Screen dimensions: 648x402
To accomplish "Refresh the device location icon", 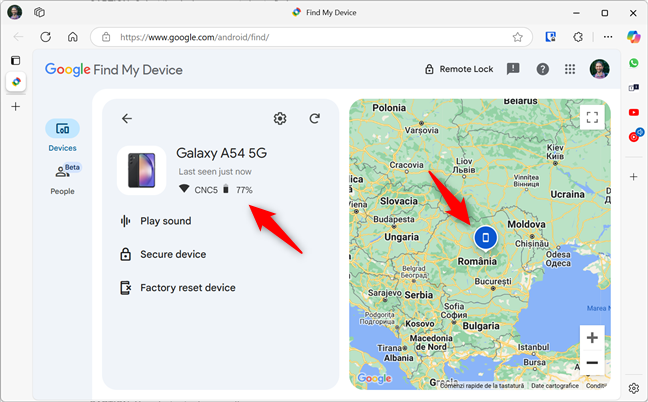I will tap(314, 119).
